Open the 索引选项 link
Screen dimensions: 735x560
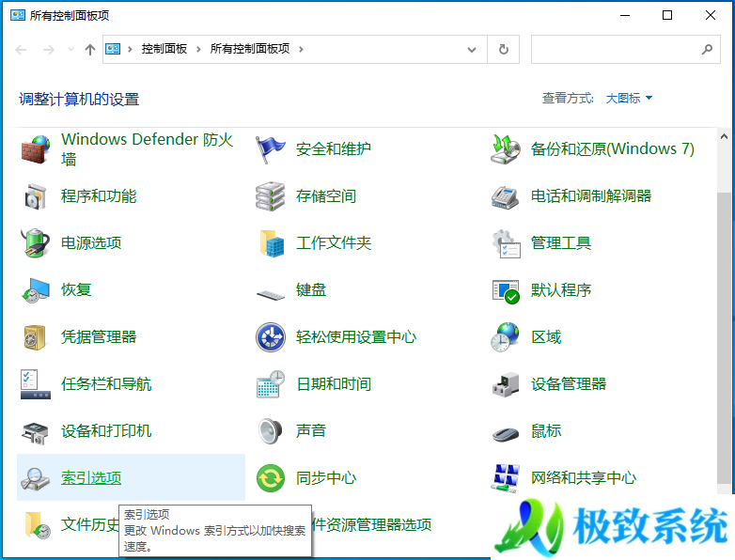pos(91,477)
